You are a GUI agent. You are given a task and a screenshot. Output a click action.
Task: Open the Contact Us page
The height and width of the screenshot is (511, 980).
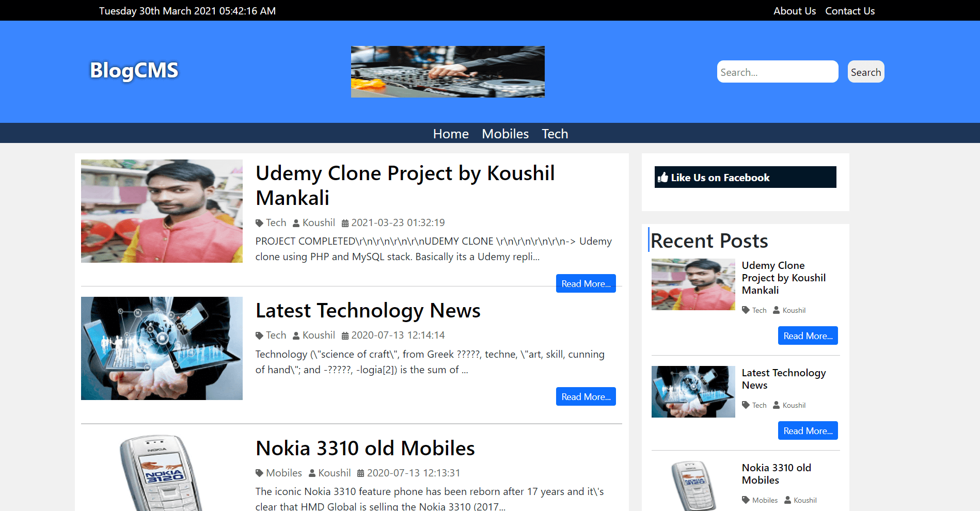pos(850,11)
